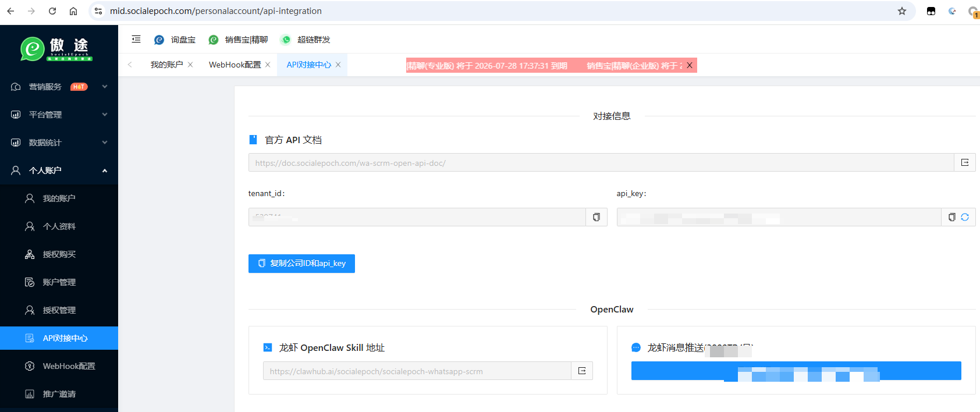Viewport: 980px width, 412px height.
Task: Go back in browser history
Action: (x=10, y=11)
